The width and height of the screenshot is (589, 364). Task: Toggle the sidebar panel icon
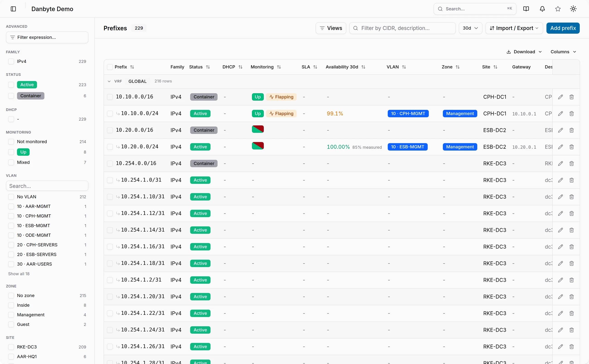click(x=14, y=9)
